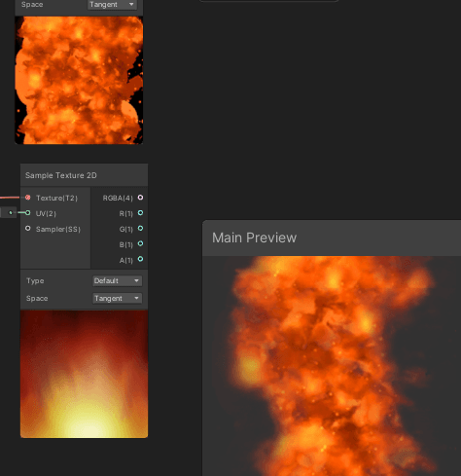Viewport: 461px width, 476px height.
Task: Click the B(1) output port
Action: 140,244
